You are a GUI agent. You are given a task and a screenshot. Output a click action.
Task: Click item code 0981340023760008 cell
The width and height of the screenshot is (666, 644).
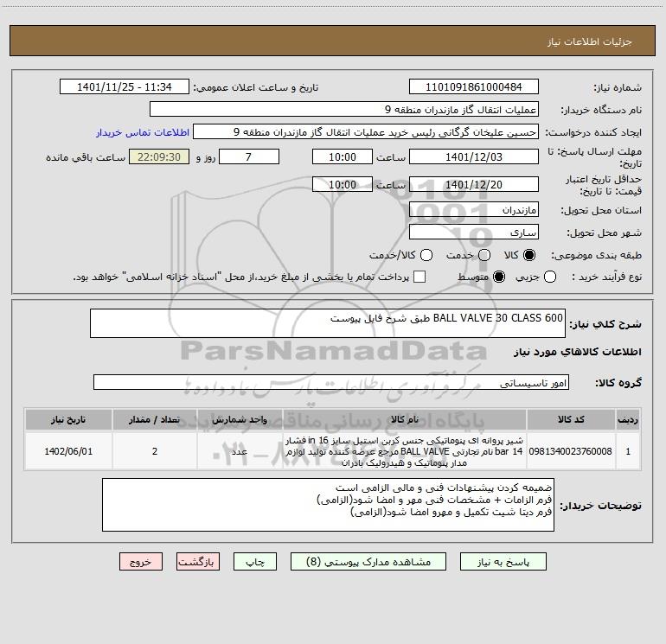coord(571,451)
